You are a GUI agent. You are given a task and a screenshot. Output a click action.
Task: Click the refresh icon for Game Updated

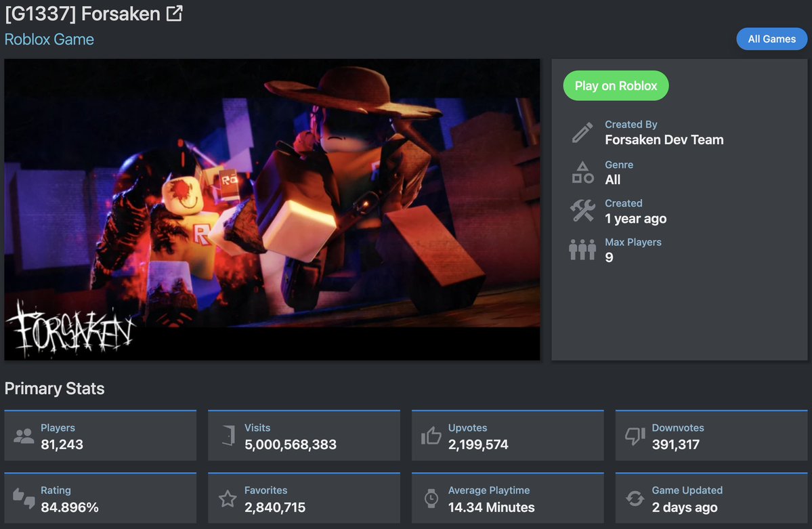pos(635,499)
